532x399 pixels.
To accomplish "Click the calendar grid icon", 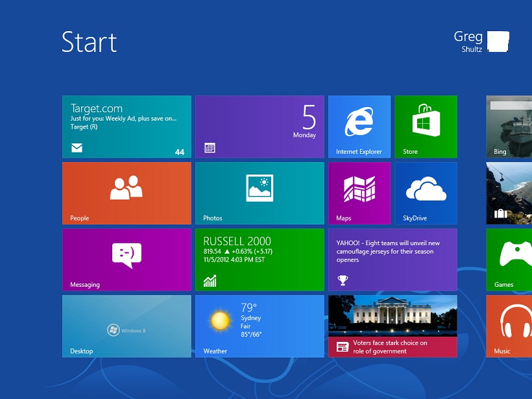I will [210, 148].
